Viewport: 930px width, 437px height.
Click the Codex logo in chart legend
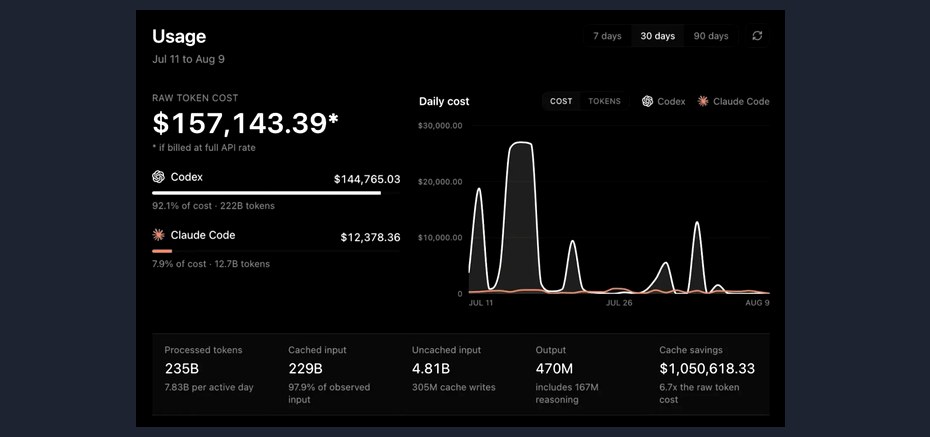647,101
